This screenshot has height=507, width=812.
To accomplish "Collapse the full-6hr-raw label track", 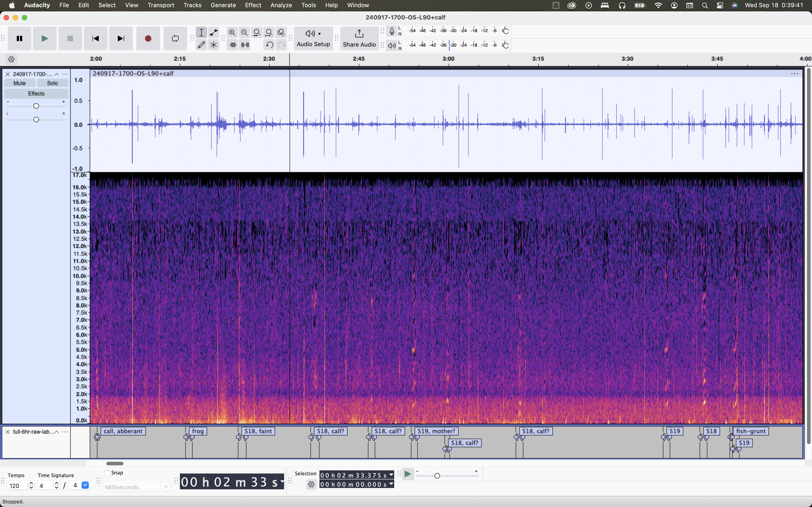I will [57, 432].
